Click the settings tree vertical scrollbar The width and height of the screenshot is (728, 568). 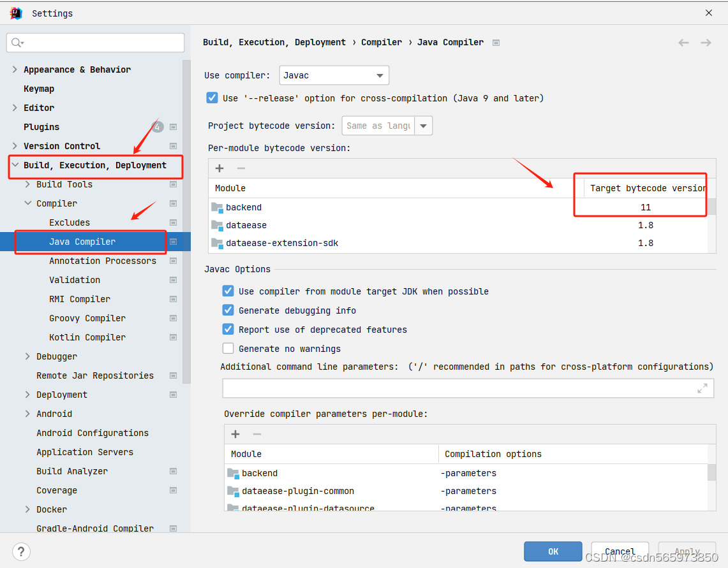187,222
